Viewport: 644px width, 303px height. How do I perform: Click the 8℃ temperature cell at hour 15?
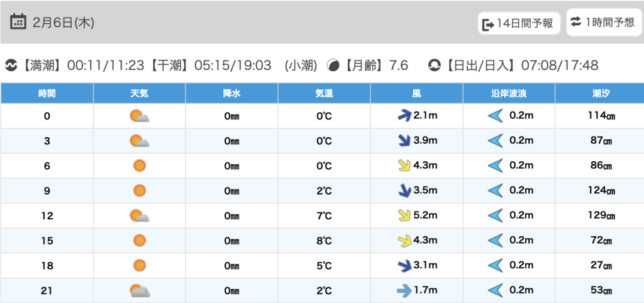pyautogui.click(x=324, y=241)
